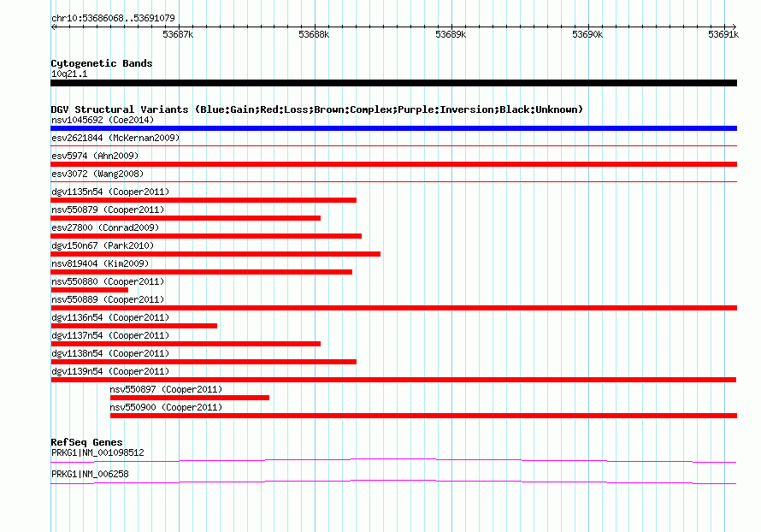The height and width of the screenshot is (532, 761).
Task: Click the 53691k ruler tick label
Action: point(723,34)
